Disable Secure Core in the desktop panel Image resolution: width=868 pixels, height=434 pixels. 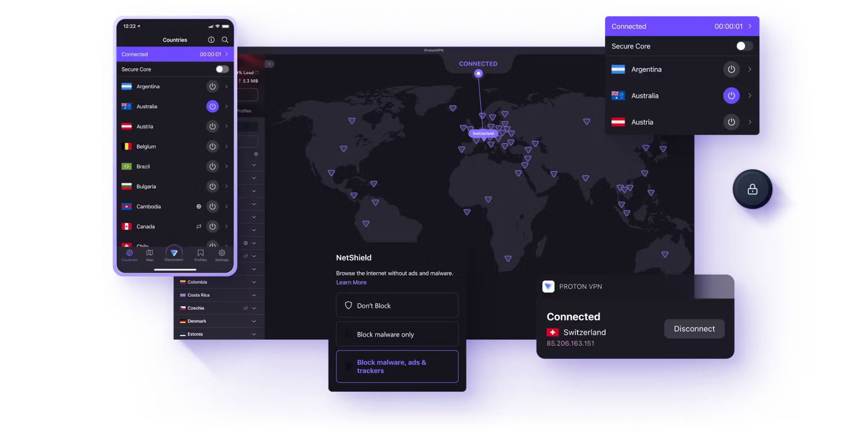point(743,46)
